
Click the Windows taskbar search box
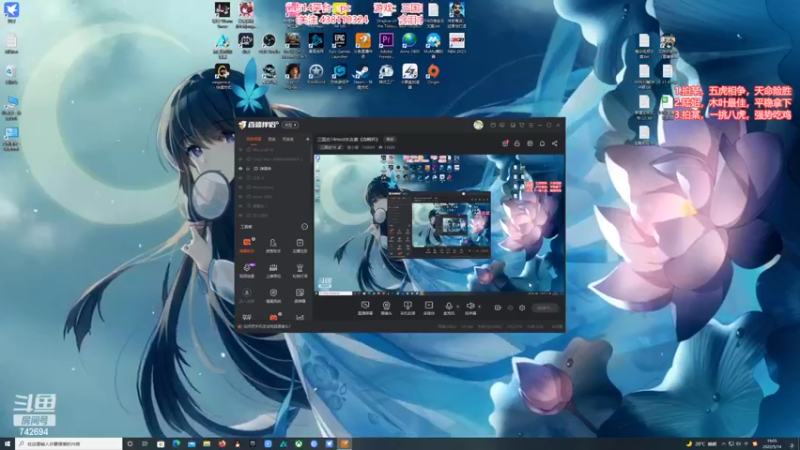click(x=69, y=444)
